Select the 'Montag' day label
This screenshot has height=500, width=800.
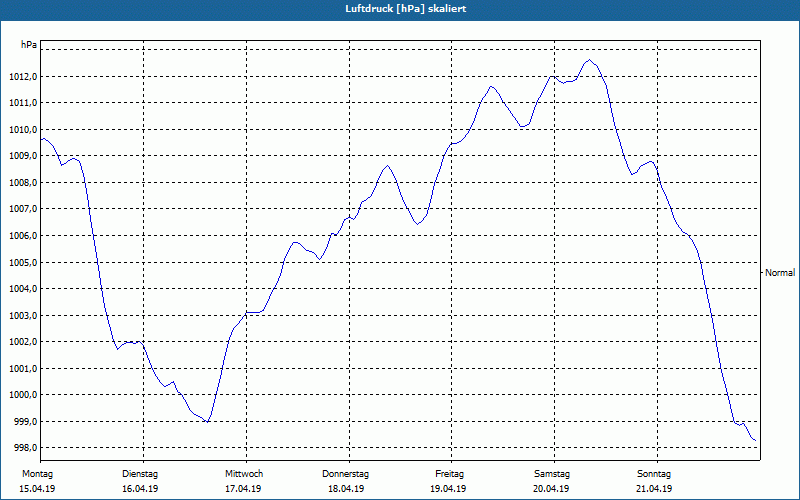coord(37,474)
